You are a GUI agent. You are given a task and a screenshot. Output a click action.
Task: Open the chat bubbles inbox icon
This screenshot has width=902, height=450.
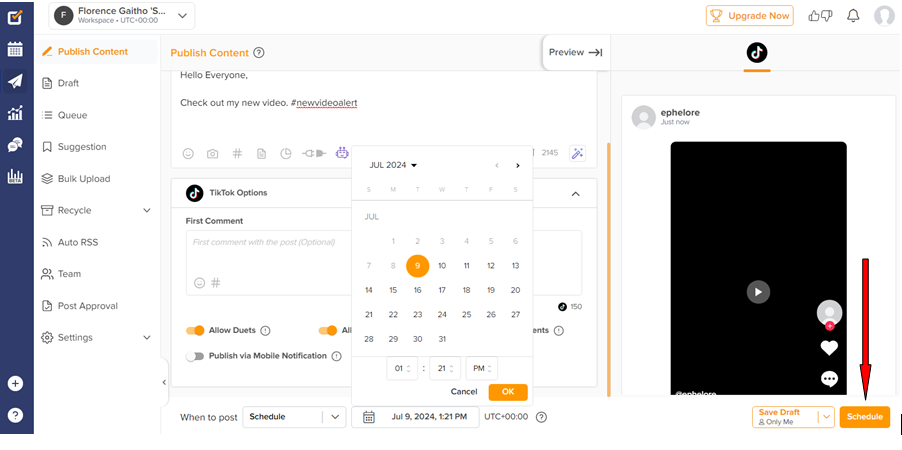coord(15,145)
